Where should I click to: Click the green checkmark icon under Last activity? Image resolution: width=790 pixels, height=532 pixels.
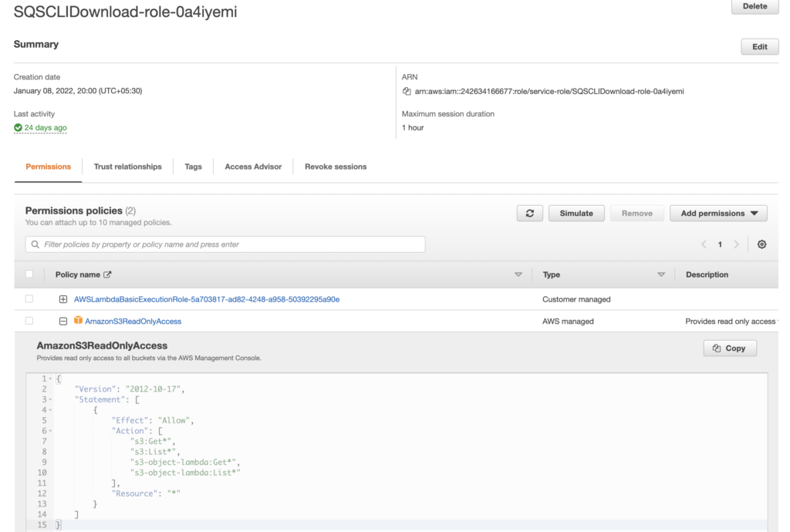pyautogui.click(x=17, y=127)
